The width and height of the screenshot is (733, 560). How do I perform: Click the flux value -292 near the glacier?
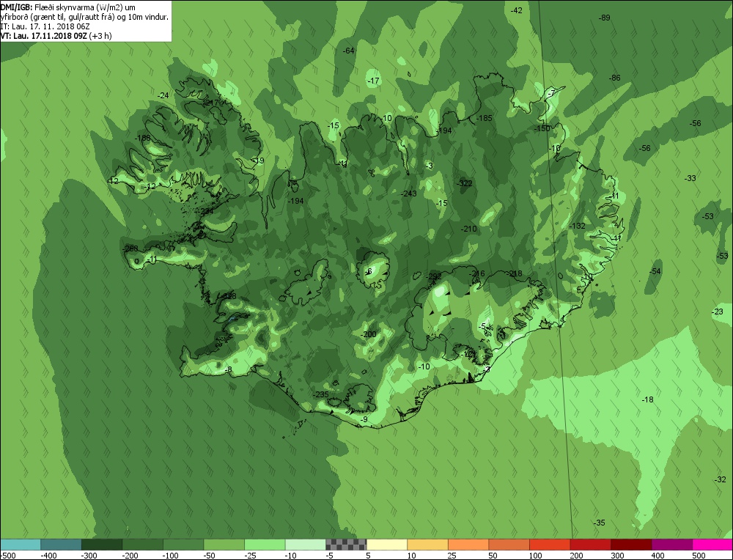point(433,276)
